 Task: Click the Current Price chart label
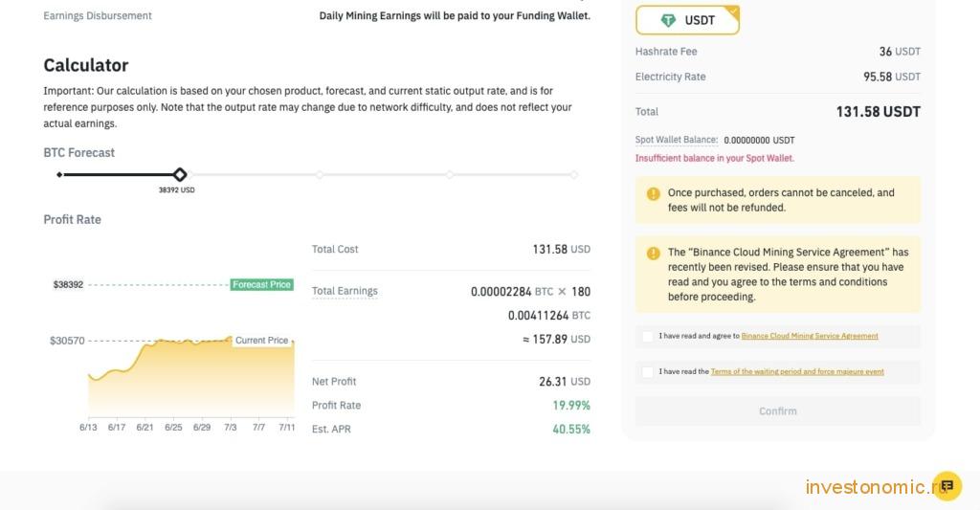coord(261,341)
